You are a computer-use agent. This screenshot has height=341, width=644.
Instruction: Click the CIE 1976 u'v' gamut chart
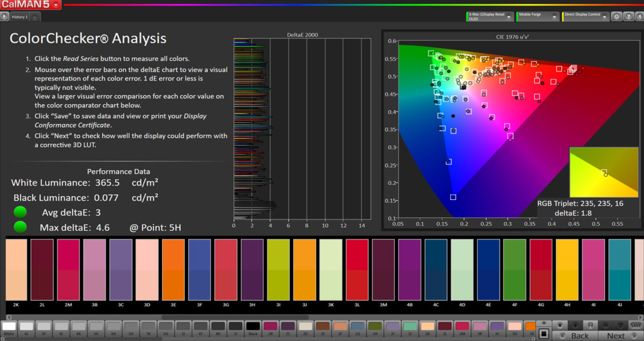coord(519,129)
